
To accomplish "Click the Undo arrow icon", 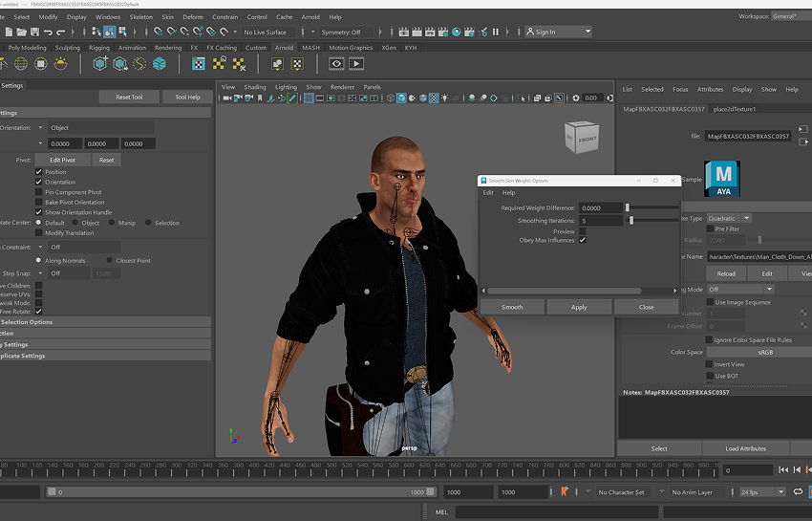I will (47, 32).
